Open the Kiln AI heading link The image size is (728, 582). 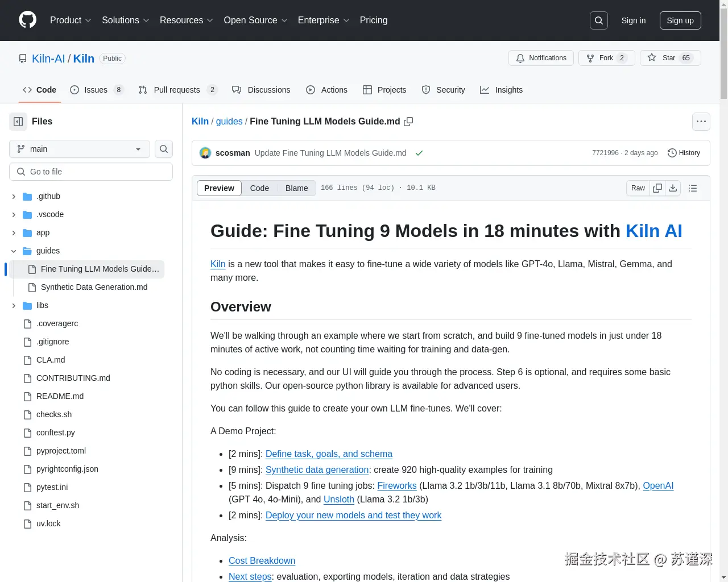coord(653,231)
